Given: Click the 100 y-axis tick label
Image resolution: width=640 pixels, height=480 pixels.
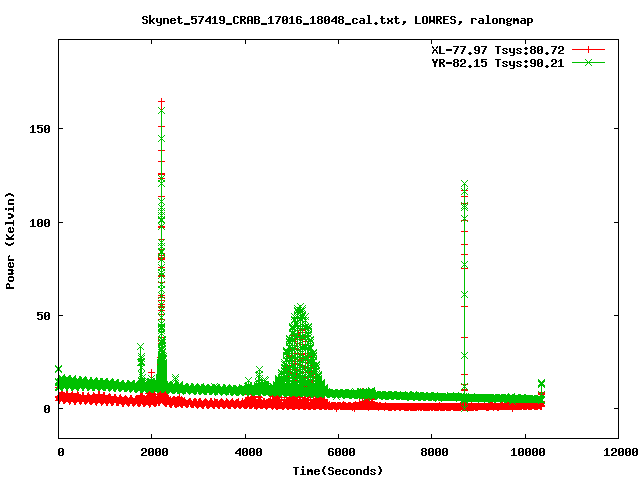Looking at the screenshot, I should 40,223.
